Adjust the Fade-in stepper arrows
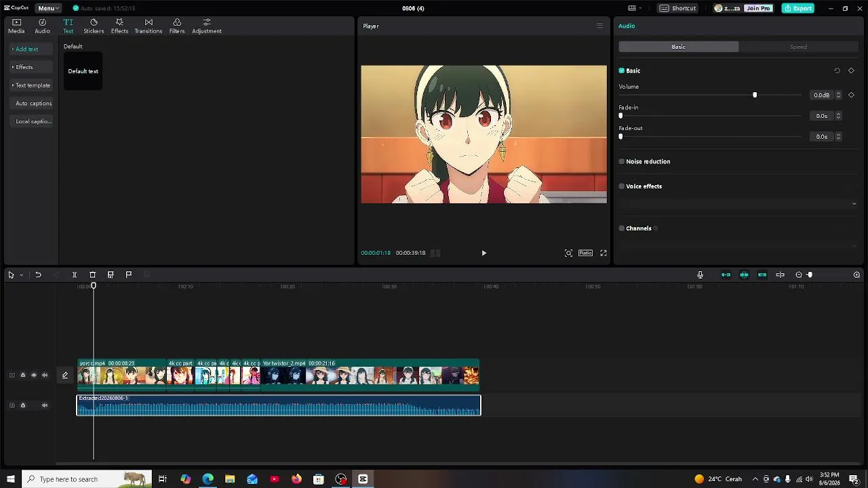This screenshot has width=868, height=488. click(839, 116)
